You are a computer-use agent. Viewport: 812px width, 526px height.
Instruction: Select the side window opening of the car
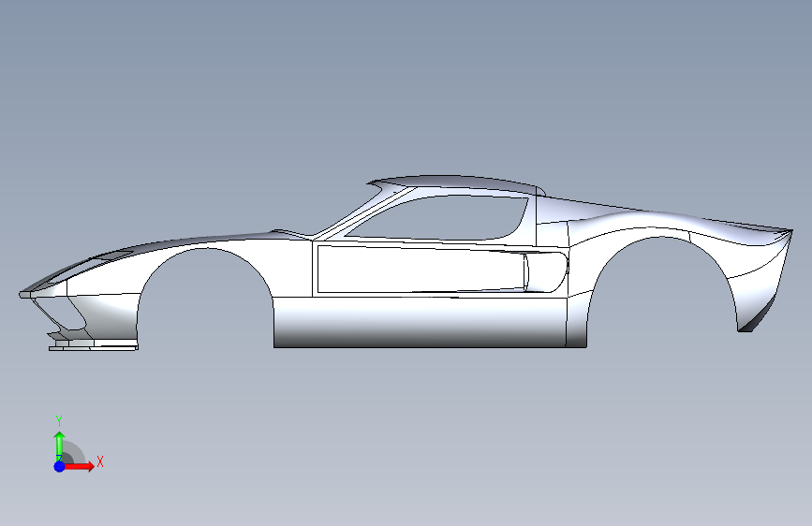click(440, 218)
